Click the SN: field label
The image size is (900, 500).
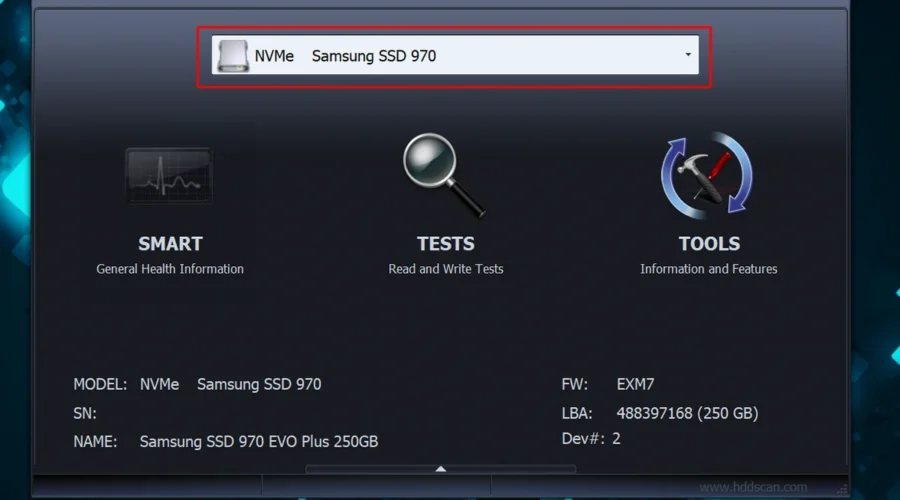tap(85, 413)
